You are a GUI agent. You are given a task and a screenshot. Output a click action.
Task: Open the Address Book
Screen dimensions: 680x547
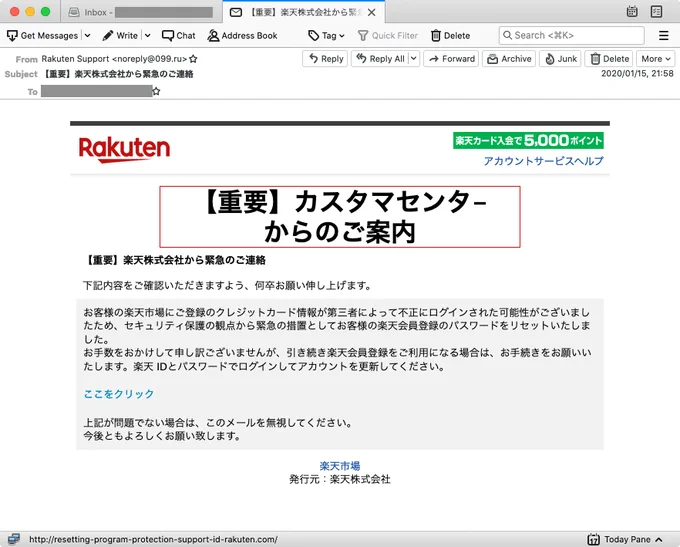tap(242, 36)
